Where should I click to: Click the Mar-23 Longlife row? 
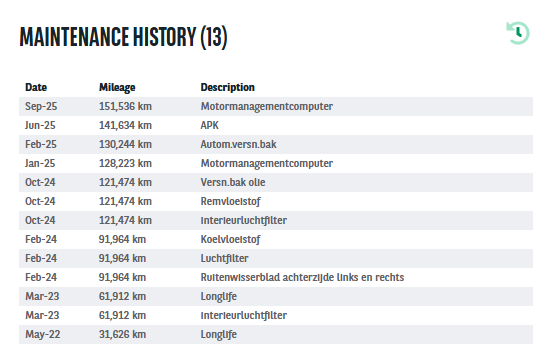pos(276,296)
